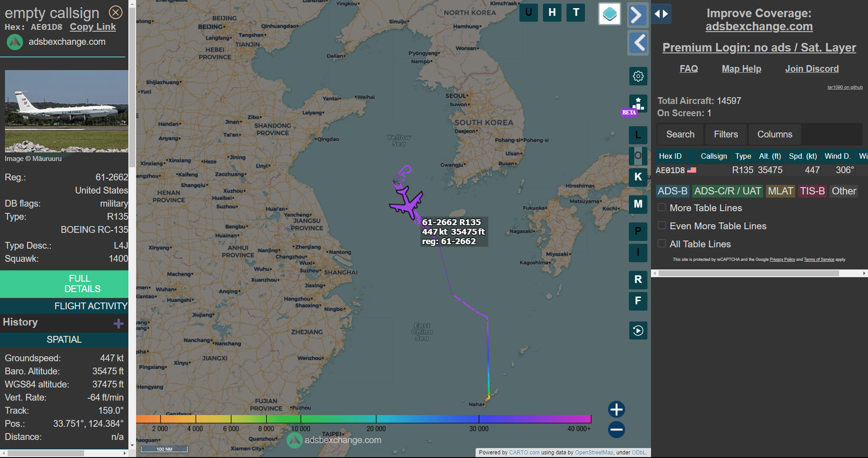Viewport: 868px width, 458px height.
Task: Open the Columns tab
Action: click(774, 134)
